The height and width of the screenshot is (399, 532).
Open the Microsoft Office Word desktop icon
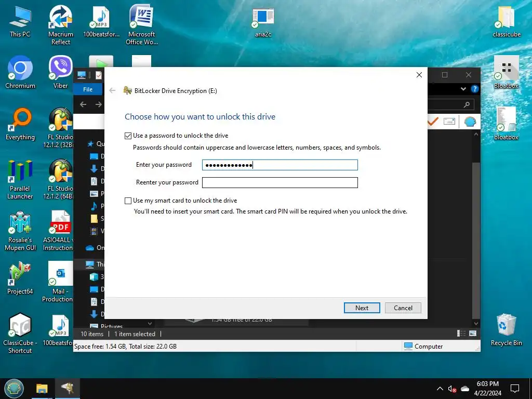pyautogui.click(x=142, y=24)
